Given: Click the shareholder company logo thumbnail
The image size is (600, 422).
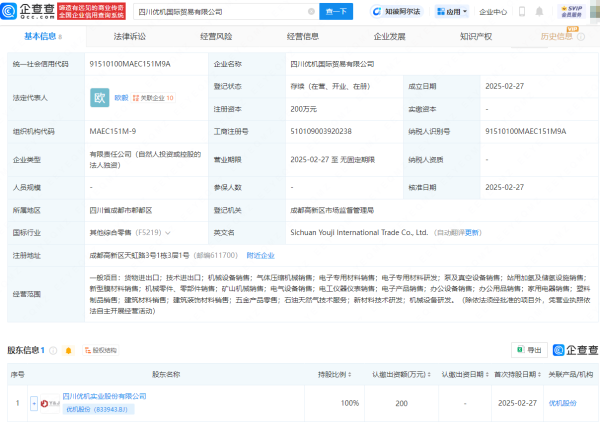Looking at the screenshot, I should 51,403.
